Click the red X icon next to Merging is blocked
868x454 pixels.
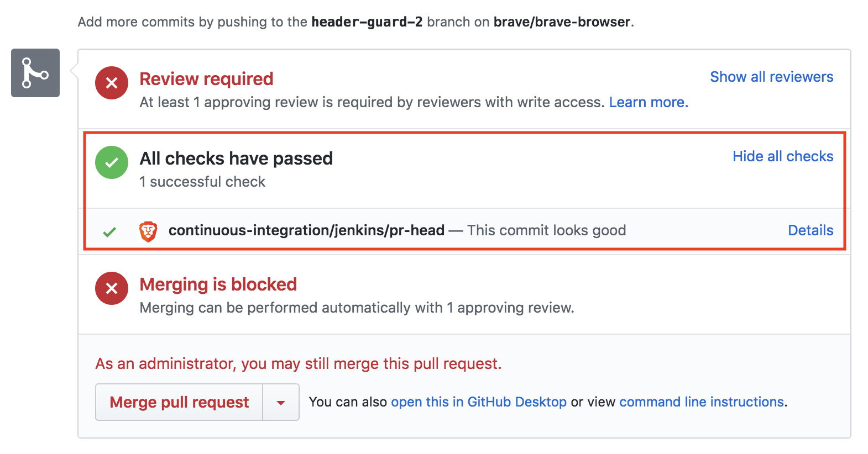[111, 288]
